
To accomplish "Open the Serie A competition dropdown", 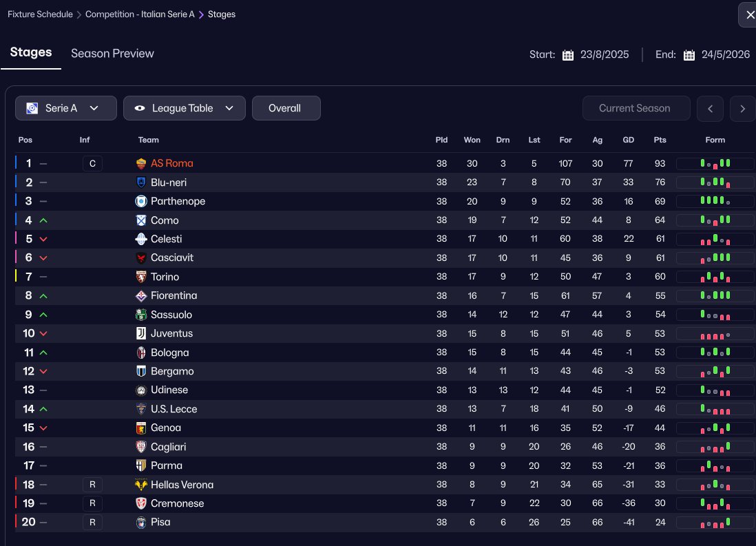I will click(x=62, y=108).
